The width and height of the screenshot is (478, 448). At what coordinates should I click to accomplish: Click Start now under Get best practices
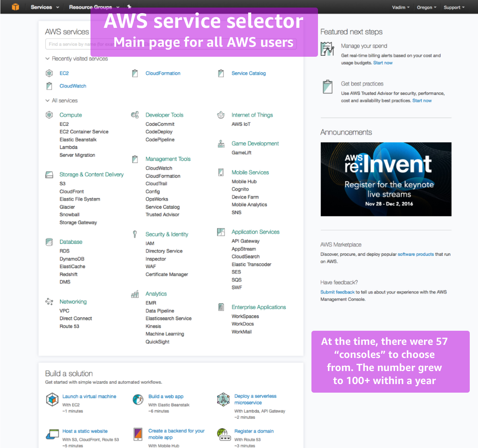click(x=422, y=101)
